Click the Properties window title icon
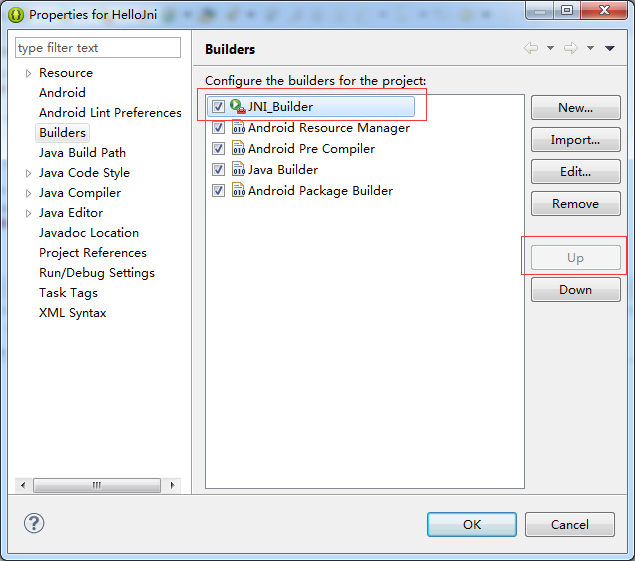 pyautogui.click(x=16, y=15)
